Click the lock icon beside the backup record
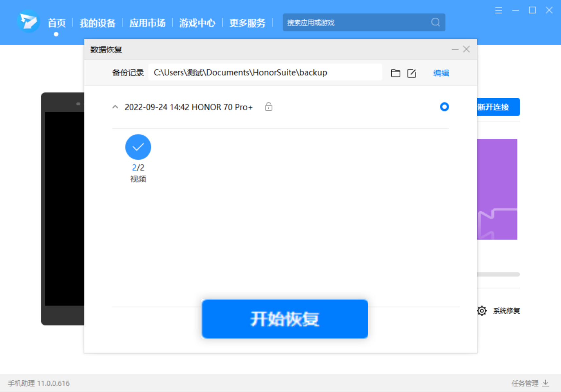The image size is (561, 392). pos(268,107)
